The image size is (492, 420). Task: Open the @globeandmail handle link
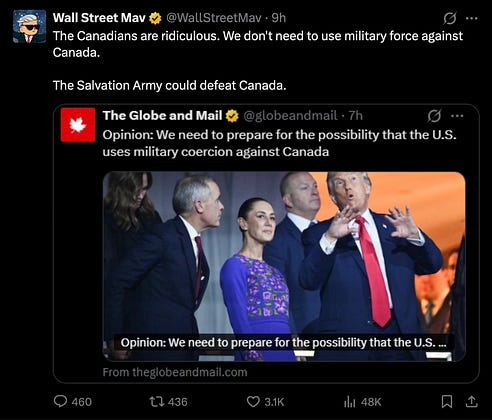point(290,116)
